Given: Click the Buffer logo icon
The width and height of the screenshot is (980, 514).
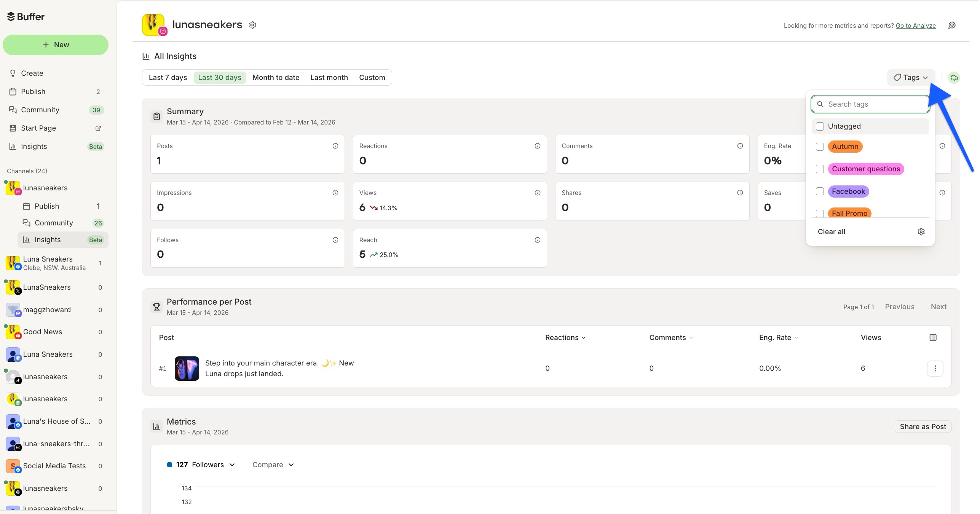Looking at the screenshot, I should [x=11, y=16].
